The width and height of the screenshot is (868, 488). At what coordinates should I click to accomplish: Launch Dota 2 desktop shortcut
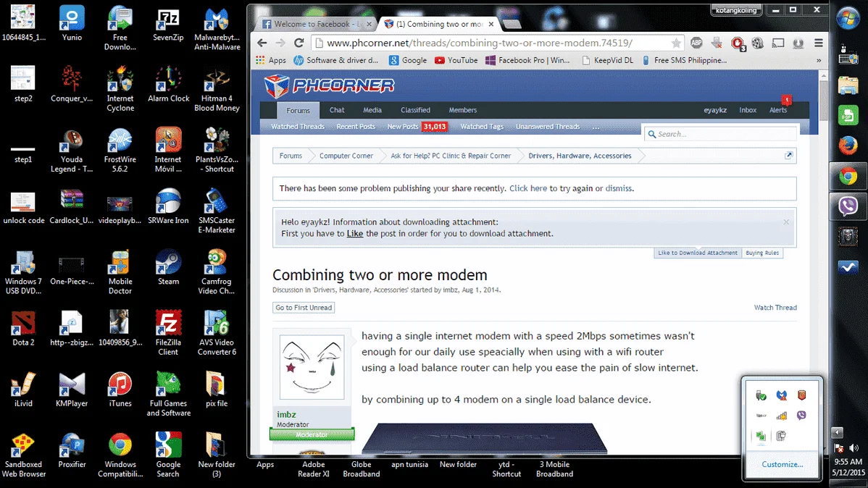tap(23, 328)
